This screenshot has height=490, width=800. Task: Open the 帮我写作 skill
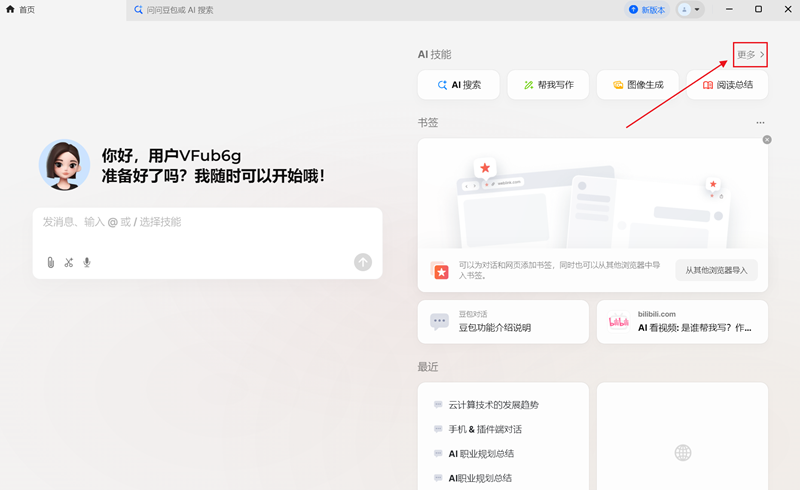548,85
